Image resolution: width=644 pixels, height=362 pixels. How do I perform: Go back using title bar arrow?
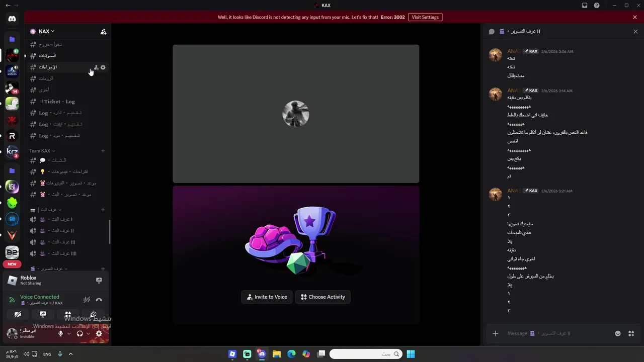point(8,6)
